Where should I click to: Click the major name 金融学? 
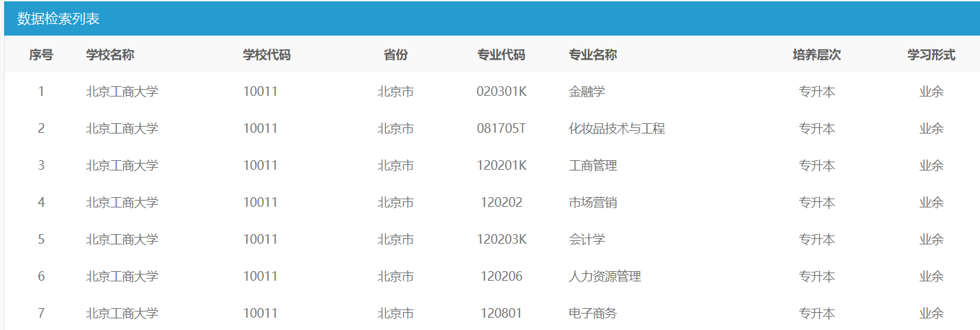[x=587, y=91]
